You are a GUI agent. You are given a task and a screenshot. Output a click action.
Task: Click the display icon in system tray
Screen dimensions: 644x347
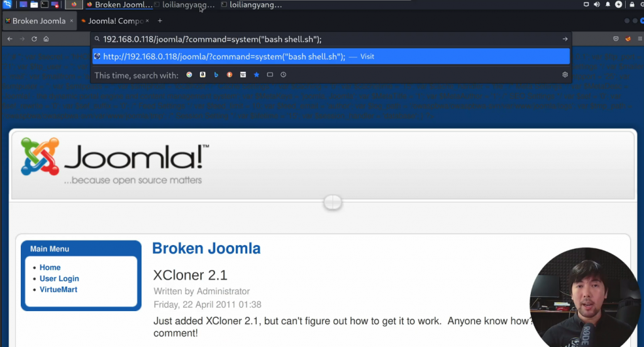tap(586, 4)
